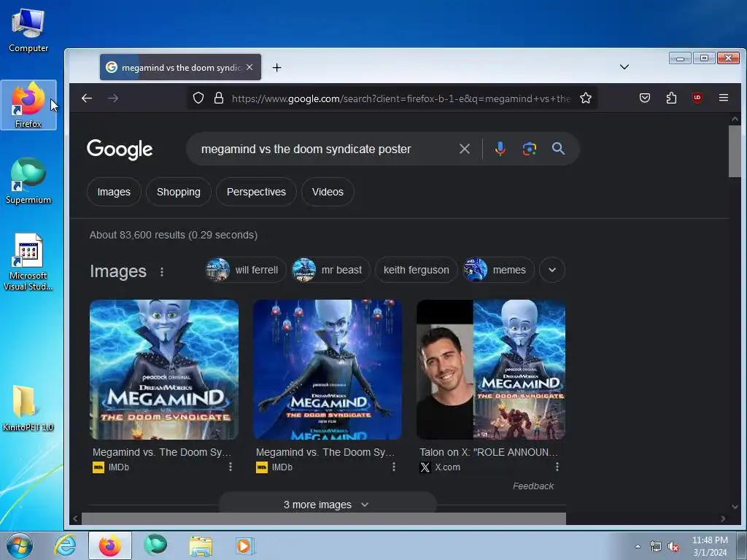
Task: Select the KinitoPET 1.0 desktop folder
Action: click(28, 408)
